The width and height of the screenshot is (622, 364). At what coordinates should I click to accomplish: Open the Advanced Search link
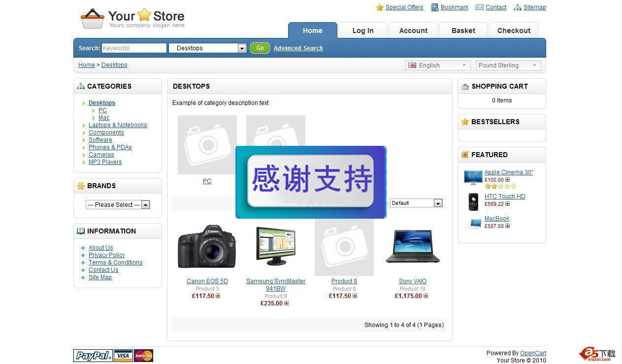(298, 48)
